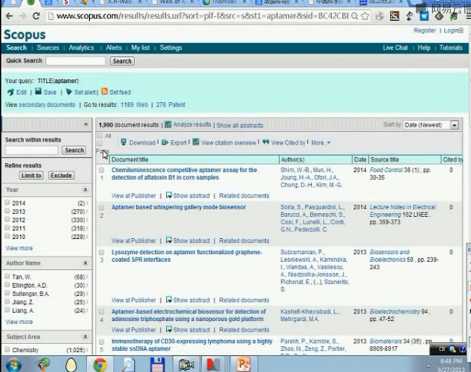Click the Export icon in results toolbar
The height and width of the screenshot is (372, 471).
point(165,142)
